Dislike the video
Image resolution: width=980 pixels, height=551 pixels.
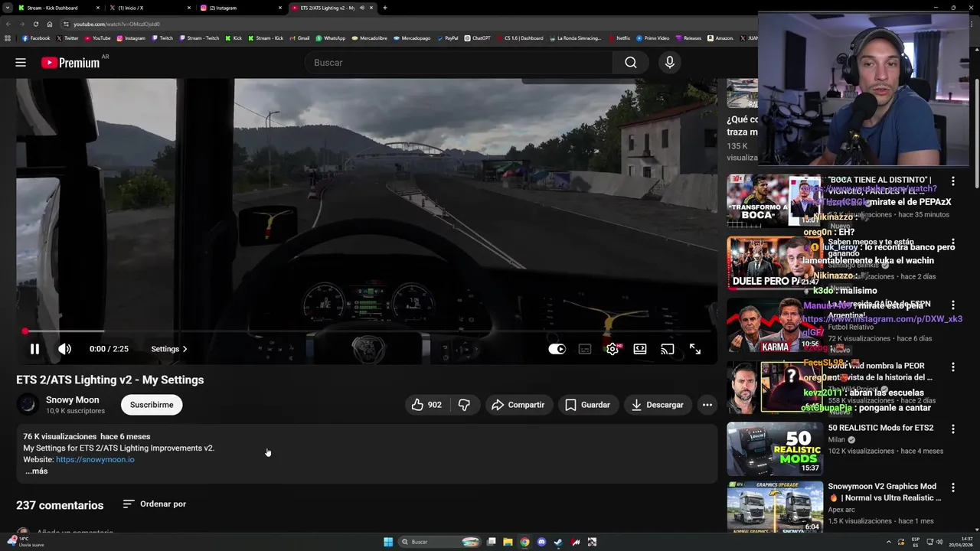464,405
